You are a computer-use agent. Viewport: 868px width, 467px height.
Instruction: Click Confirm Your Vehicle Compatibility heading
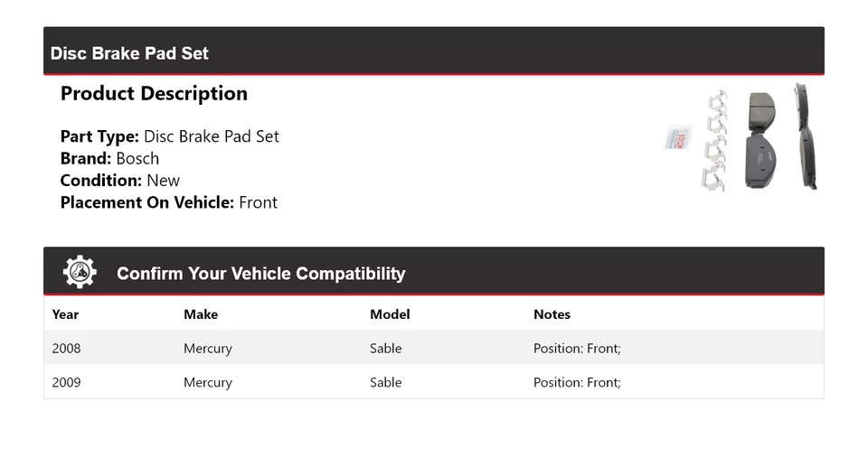260,274
